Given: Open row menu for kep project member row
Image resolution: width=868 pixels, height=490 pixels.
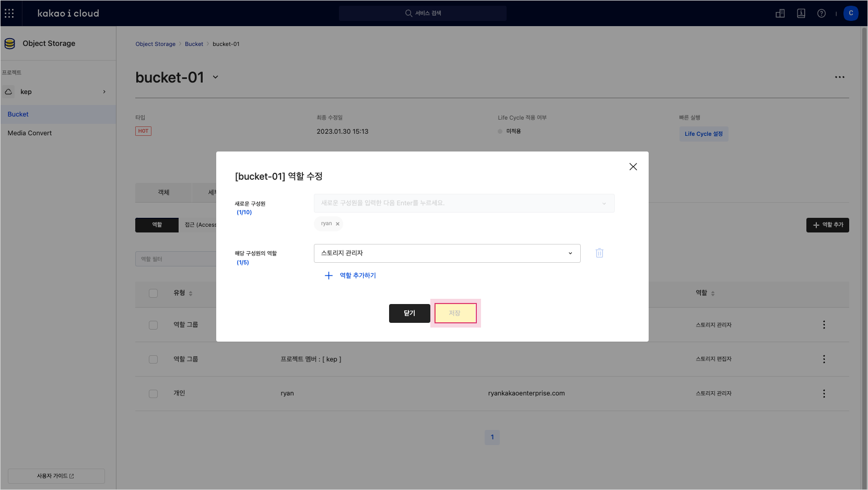Looking at the screenshot, I should pos(824,359).
